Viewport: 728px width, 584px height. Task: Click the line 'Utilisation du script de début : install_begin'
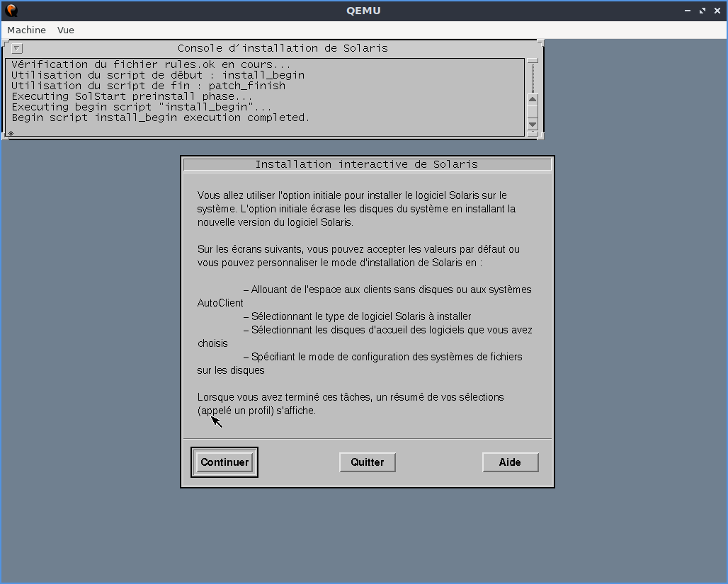[158, 75]
